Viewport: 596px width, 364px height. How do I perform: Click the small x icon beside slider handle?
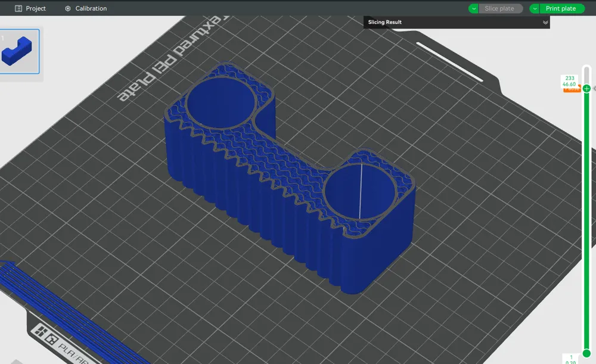pyautogui.click(x=594, y=88)
